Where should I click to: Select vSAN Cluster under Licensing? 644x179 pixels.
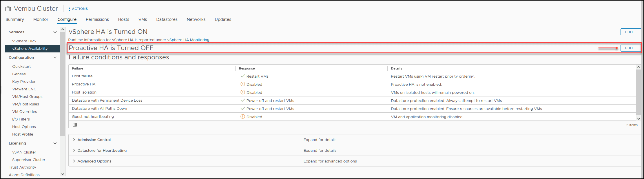(x=24, y=152)
